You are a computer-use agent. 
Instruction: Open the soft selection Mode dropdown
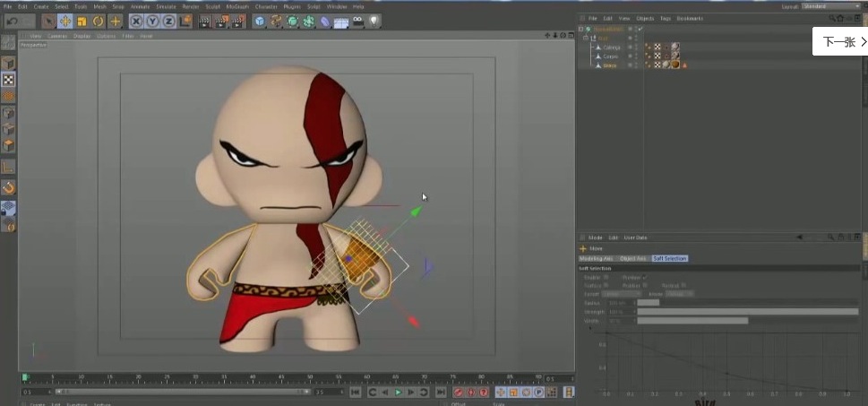coord(680,294)
